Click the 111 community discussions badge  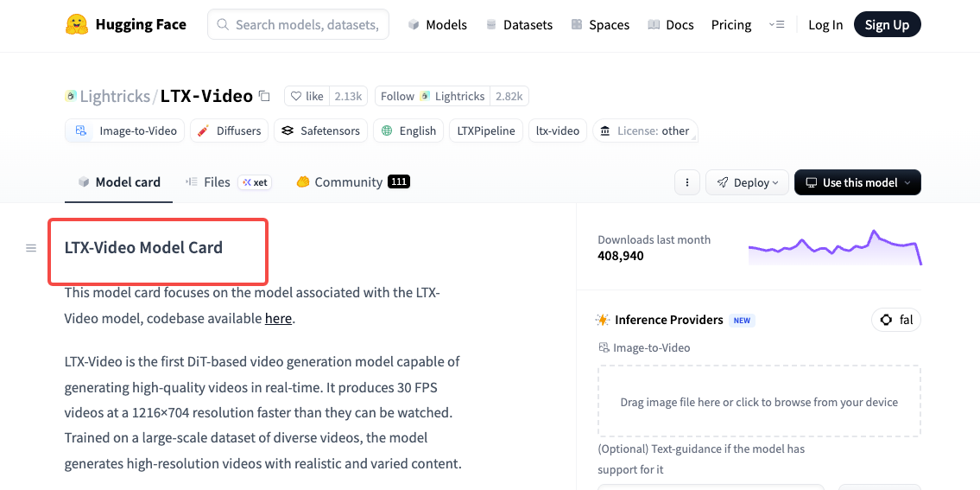[x=399, y=182]
